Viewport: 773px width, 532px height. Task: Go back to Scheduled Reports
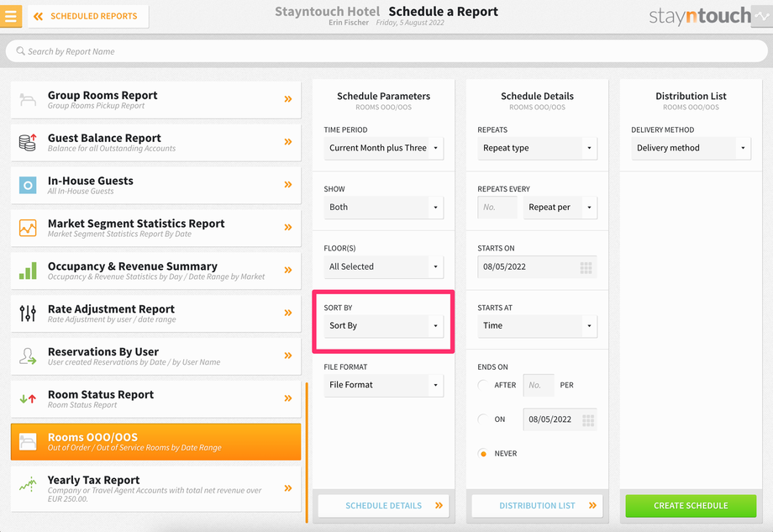pos(88,16)
